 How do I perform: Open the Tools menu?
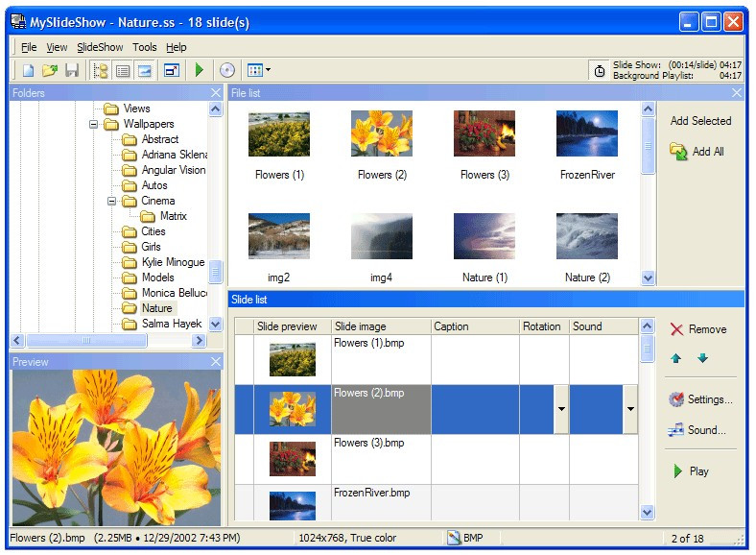tap(145, 47)
